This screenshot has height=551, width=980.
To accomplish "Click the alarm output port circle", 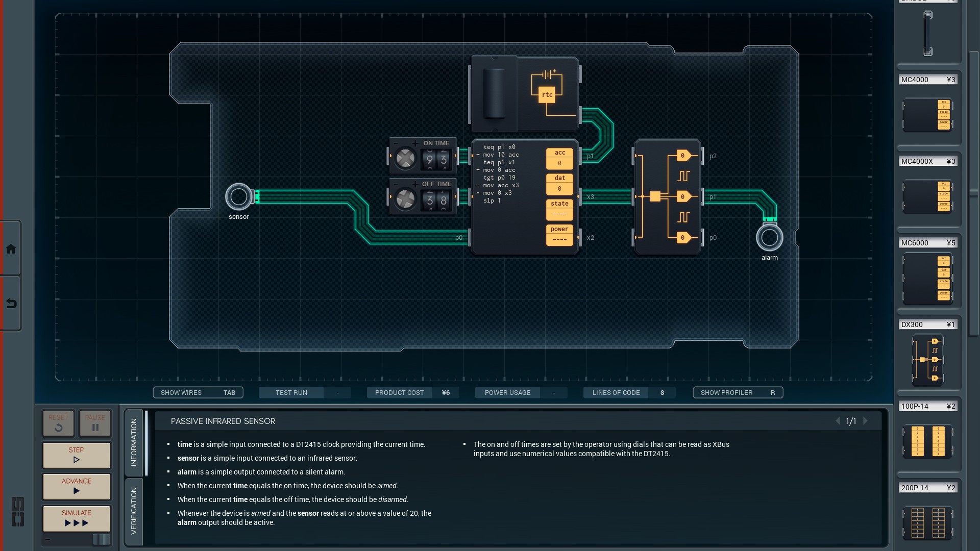I will pyautogui.click(x=769, y=237).
